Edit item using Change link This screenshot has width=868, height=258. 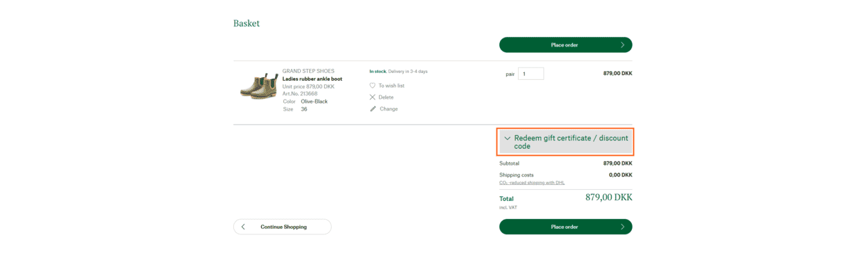point(389,108)
